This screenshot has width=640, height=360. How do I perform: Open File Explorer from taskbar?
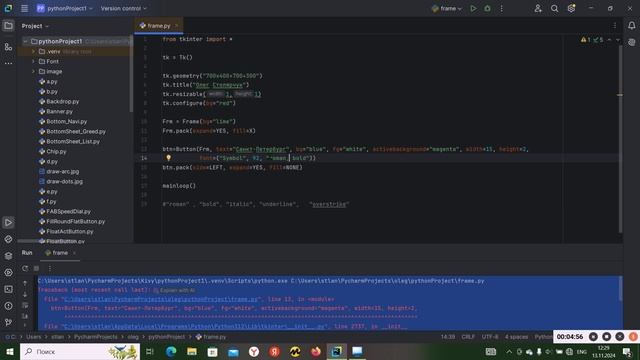point(192,351)
